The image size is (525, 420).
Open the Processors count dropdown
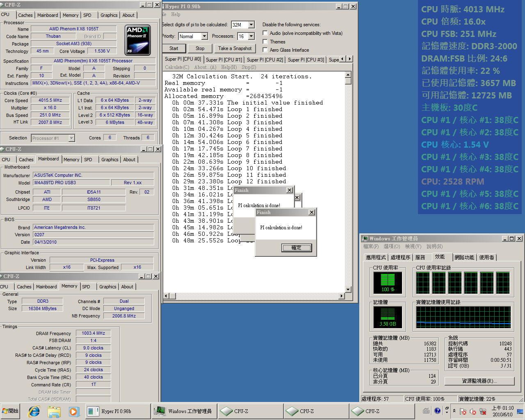tap(251, 36)
